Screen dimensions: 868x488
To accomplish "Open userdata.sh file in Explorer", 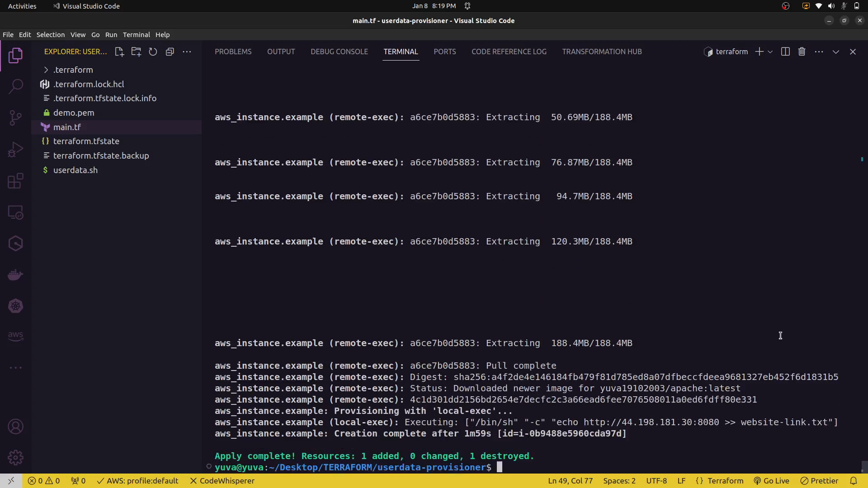I will [75, 170].
